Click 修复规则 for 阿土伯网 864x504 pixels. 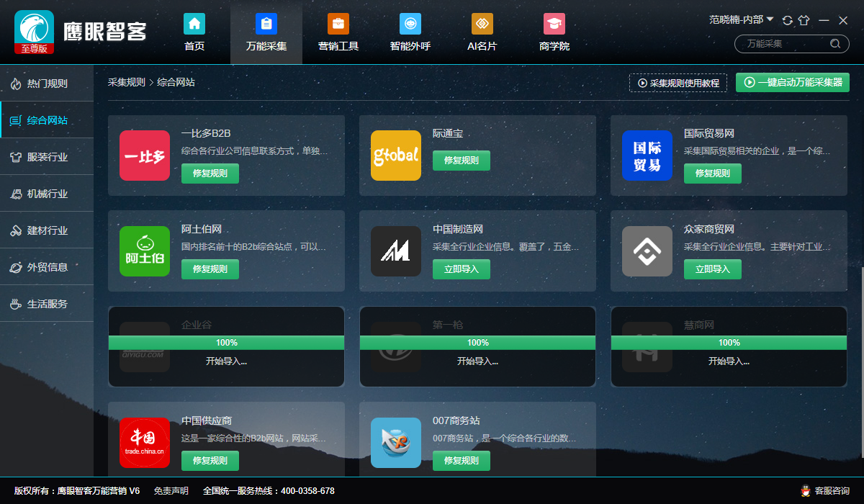pos(210,269)
